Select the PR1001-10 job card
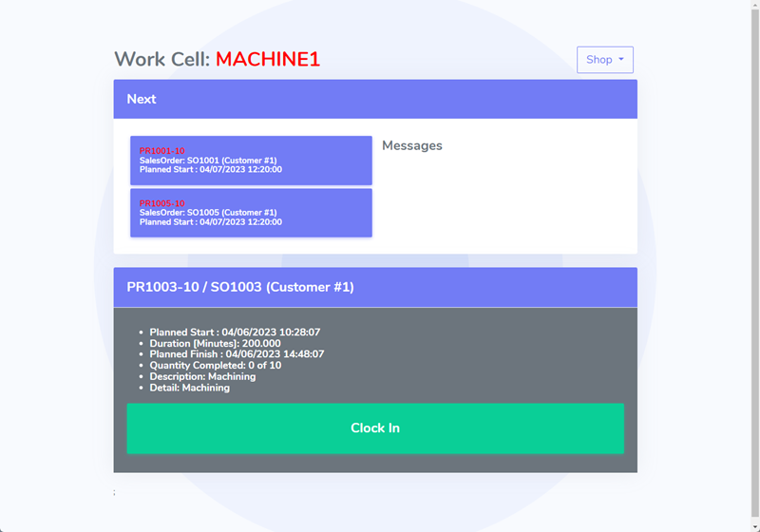Screen dimensions: 760x532 pos(251,161)
